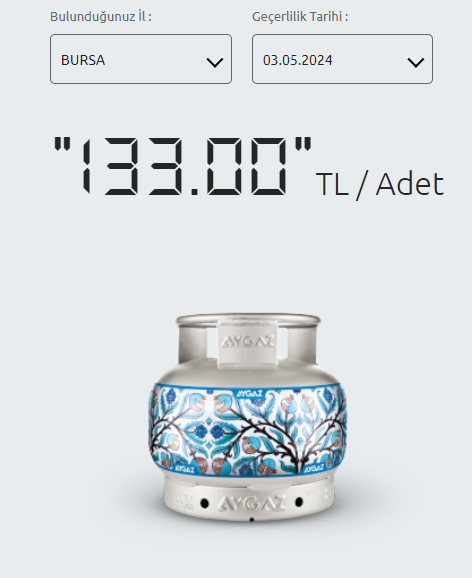Click the "TL / Adet" unit text
This screenshot has height=578, width=472.
pyautogui.click(x=380, y=185)
